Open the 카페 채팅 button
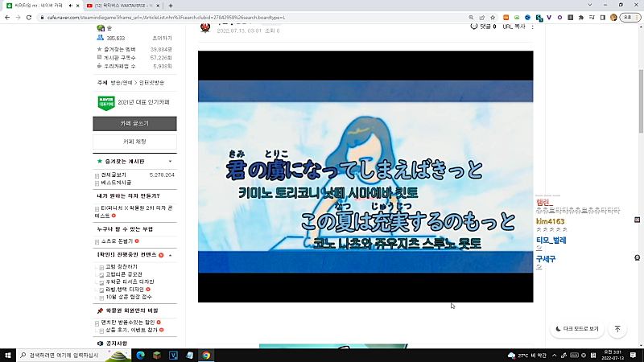The height and width of the screenshot is (362, 644). pyautogui.click(x=134, y=142)
